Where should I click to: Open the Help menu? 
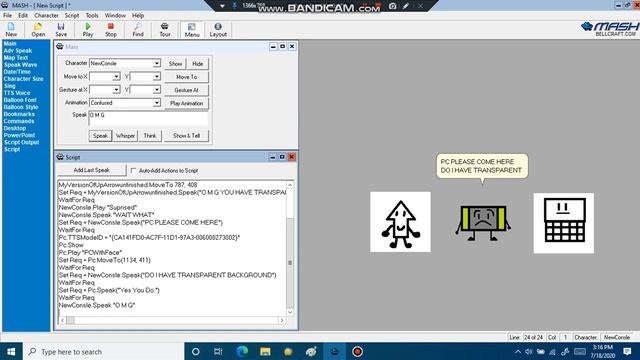[138, 16]
